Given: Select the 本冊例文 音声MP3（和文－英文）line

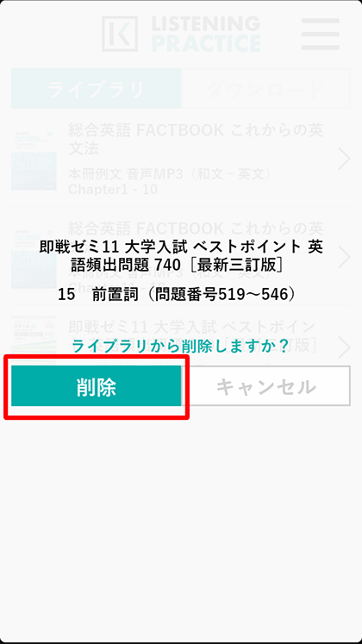Looking at the screenshot, I should 171,174.
